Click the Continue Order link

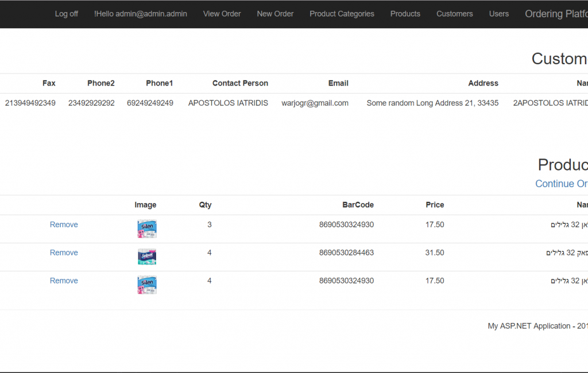pyautogui.click(x=561, y=184)
